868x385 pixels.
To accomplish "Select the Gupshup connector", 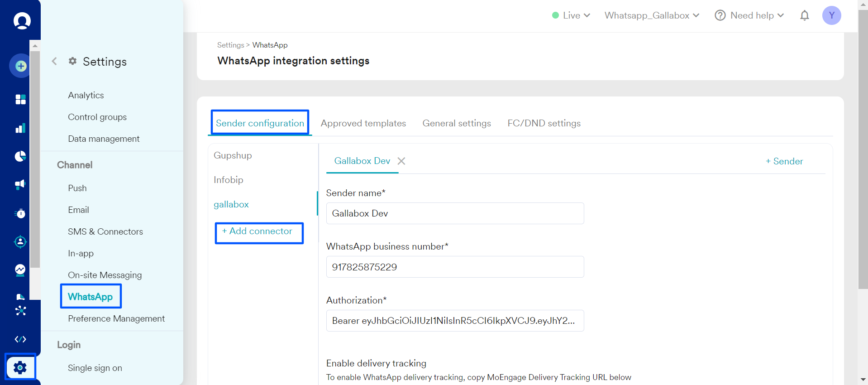I will (233, 155).
